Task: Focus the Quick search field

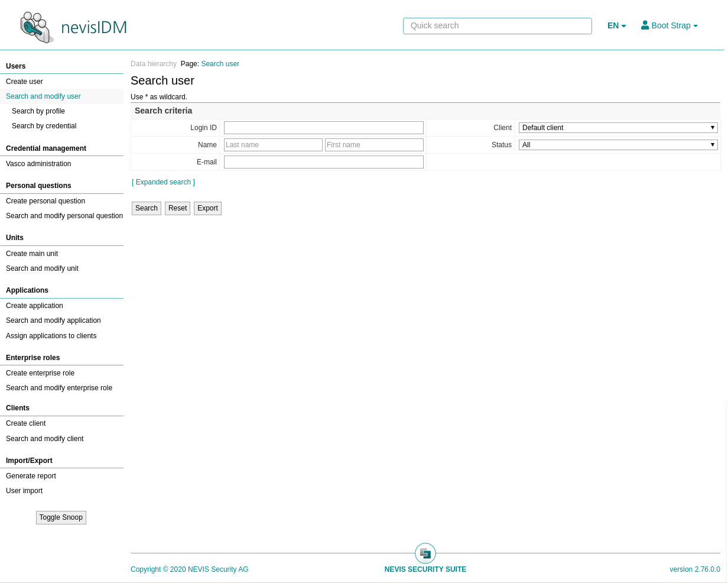Action: [497, 26]
